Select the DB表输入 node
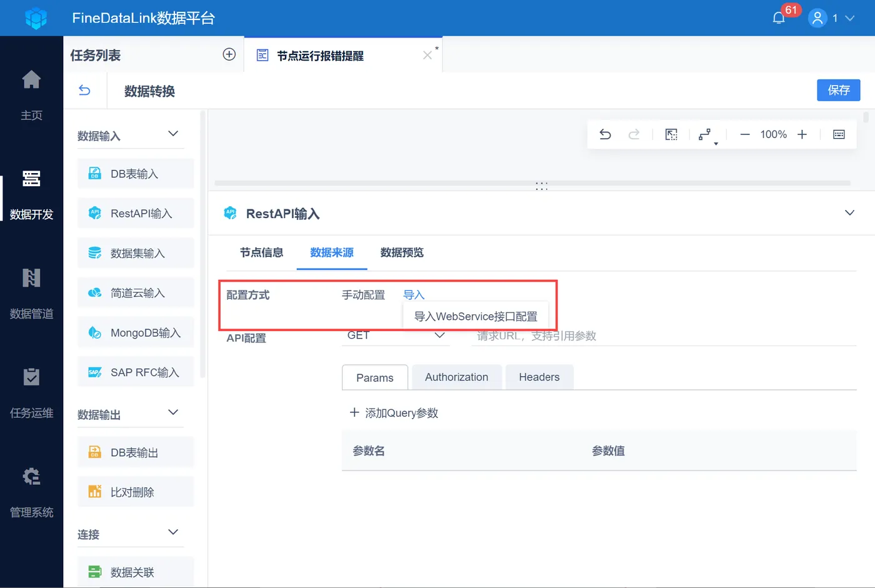Viewport: 875px width, 588px height. pos(136,174)
